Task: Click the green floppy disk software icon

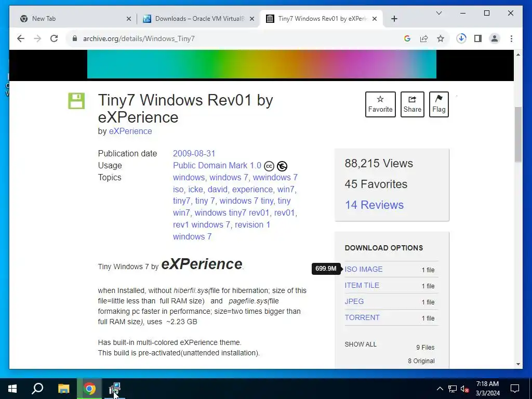Action: (76, 101)
